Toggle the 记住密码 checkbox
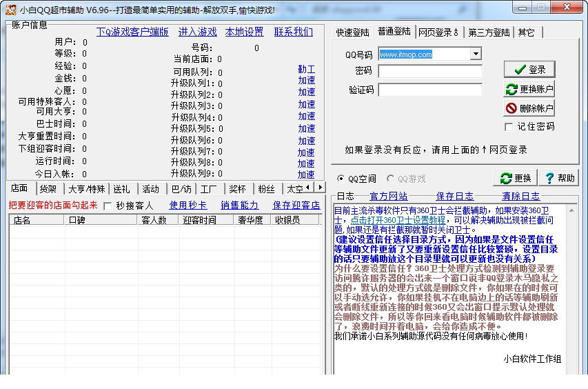The width and height of the screenshot is (588, 389). point(509,127)
